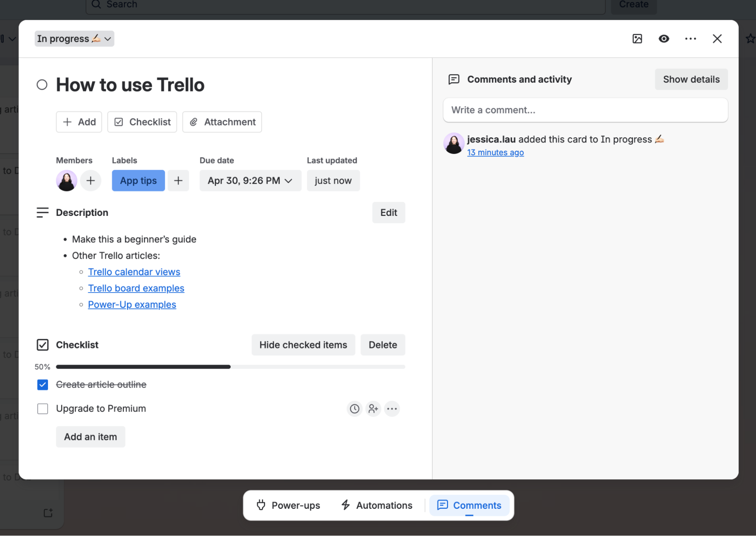This screenshot has height=536, width=756.
Task: Mark the card complete via the circle icon
Action: point(42,85)
